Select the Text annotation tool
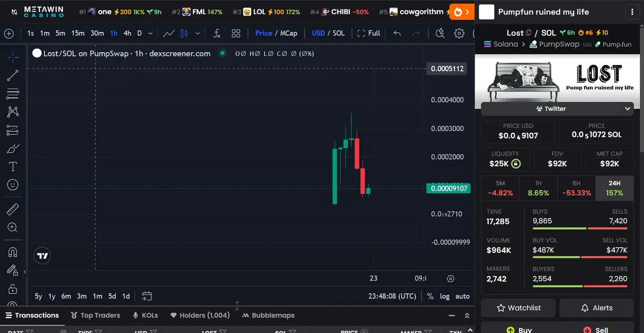 [x=13, y=166]
